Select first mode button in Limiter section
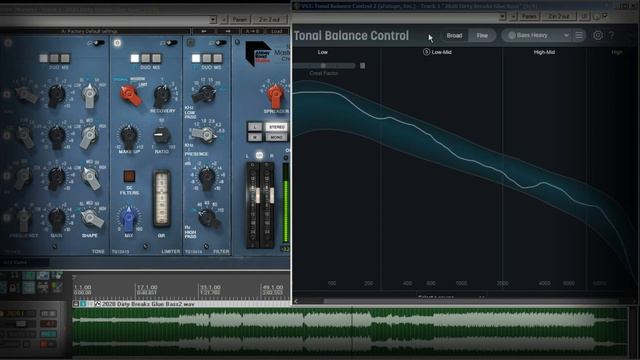 [135, 58]
